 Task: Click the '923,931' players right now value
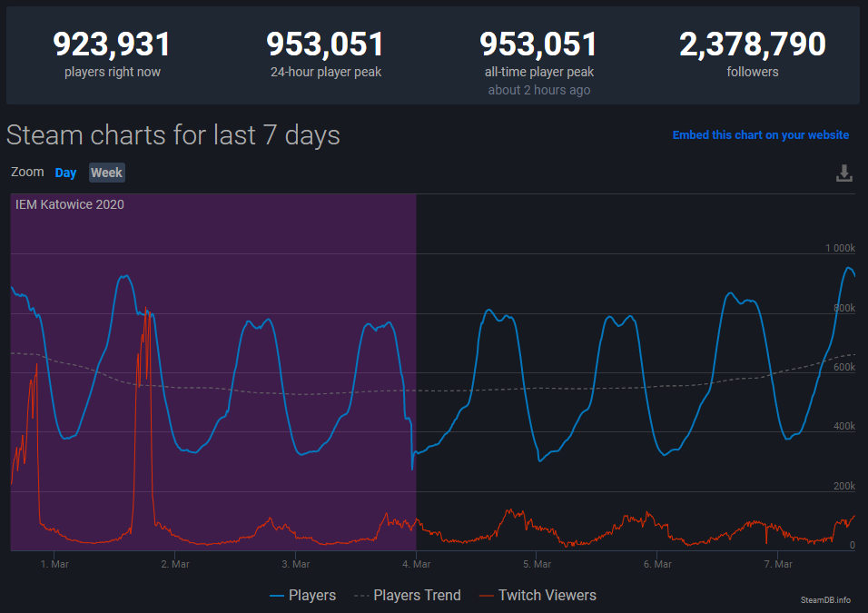pos(112,44)
